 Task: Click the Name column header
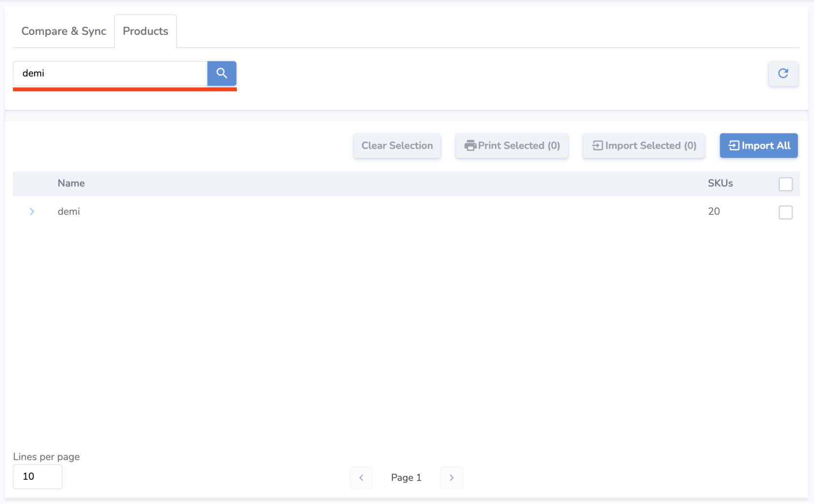(71, 183)
